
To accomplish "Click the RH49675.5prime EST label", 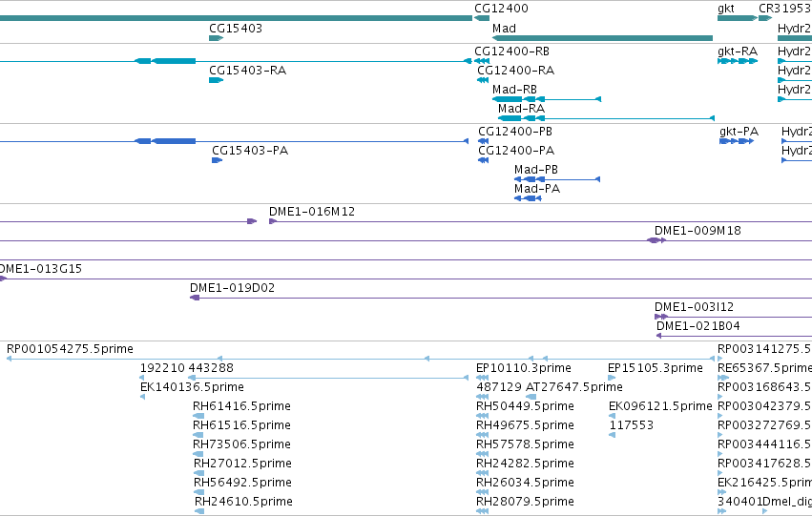I will pos(525,426).
